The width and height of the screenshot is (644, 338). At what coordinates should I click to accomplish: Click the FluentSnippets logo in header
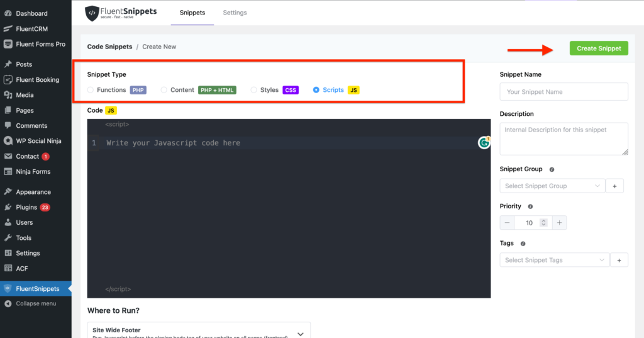pyautogui.click(x=121, y=13)
